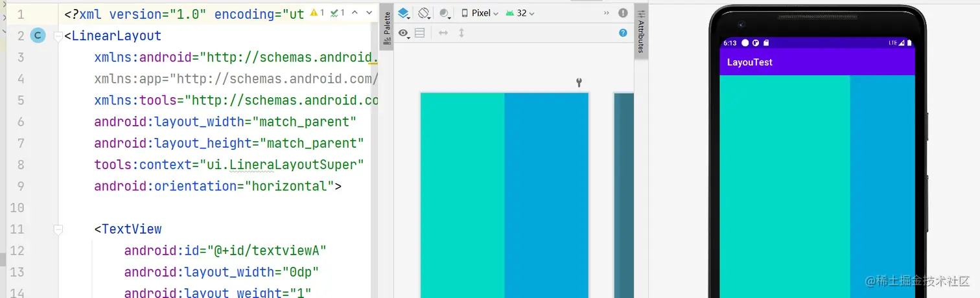Click the android:id="@+id/textviewA" line
980x298 pixels.
[x=226, y=250]
